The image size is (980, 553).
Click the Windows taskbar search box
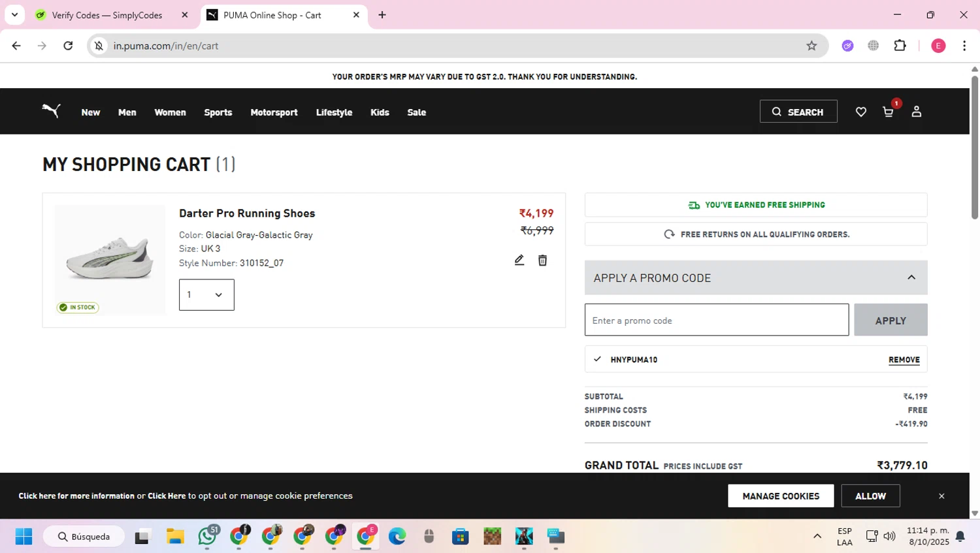[84, 537]
